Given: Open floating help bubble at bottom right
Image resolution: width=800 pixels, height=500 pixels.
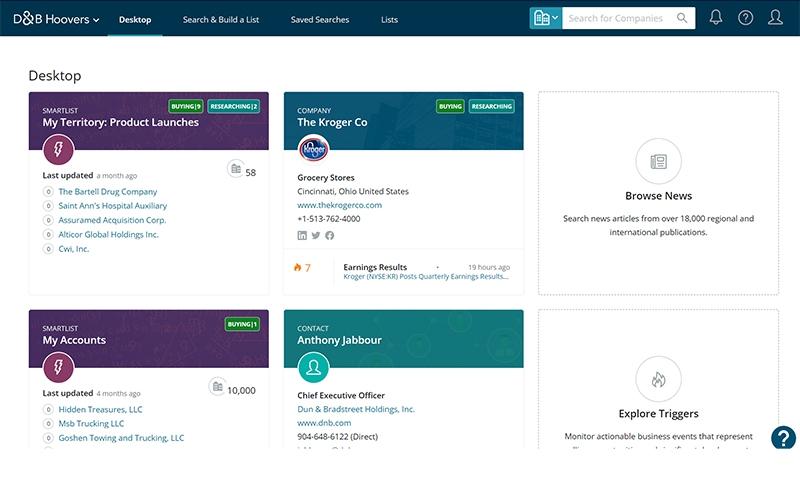Looking at the screenshot, I should click(784, 437).
